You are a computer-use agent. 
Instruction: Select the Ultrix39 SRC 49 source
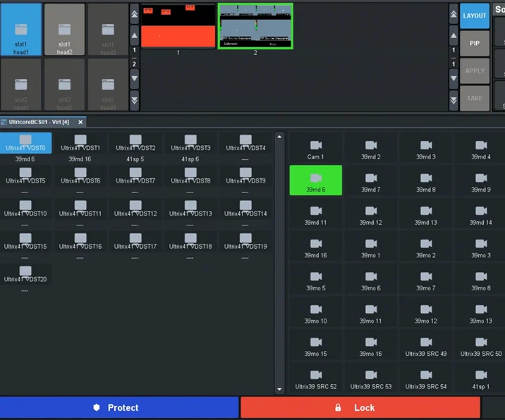[x=426, y=345]
